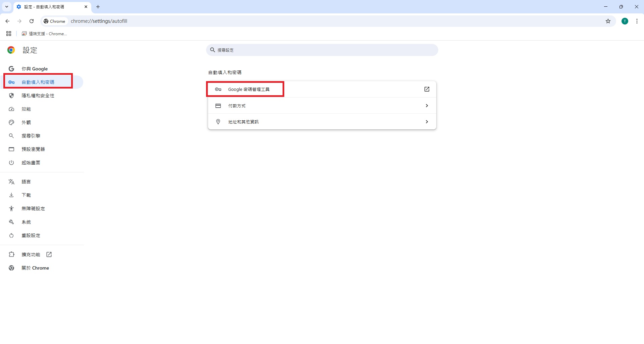Open the 系統 wrench settings icon
The width and height of the screenshot is (644, 344).
pyautogui.click(x=11, y=222)
